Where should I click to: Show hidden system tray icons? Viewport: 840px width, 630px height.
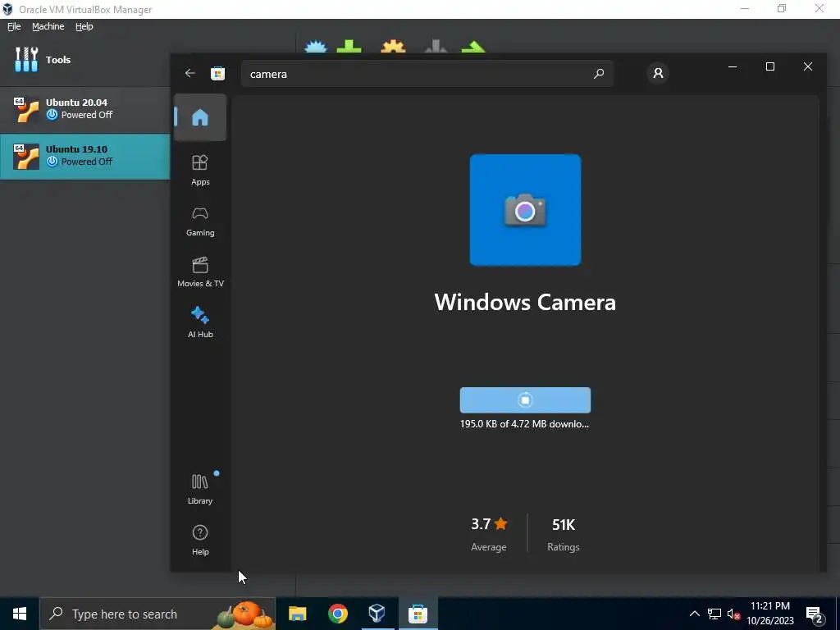694,614
